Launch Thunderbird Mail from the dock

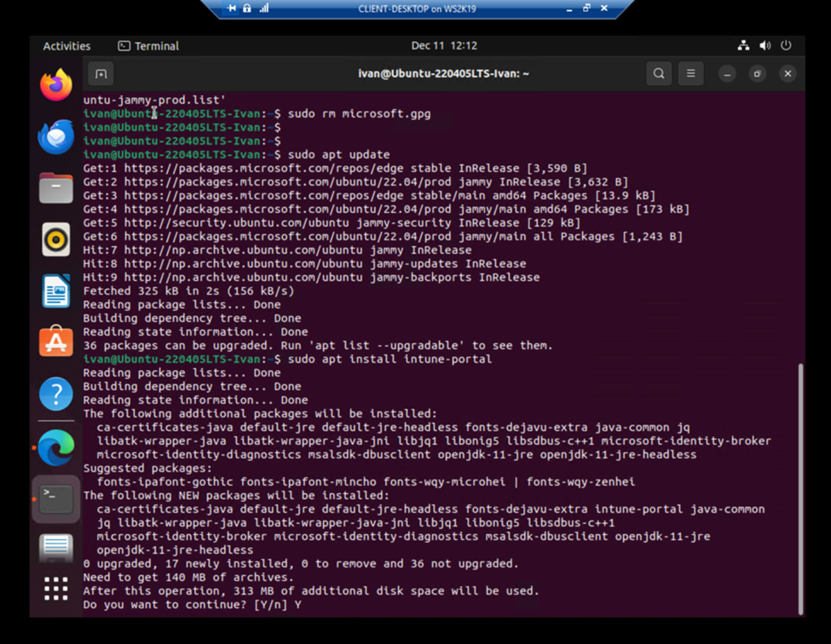[55, 136]
